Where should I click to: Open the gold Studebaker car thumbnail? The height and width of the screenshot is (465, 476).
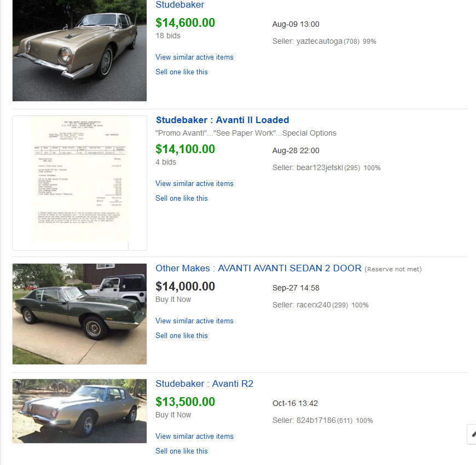tap(79, 50)
